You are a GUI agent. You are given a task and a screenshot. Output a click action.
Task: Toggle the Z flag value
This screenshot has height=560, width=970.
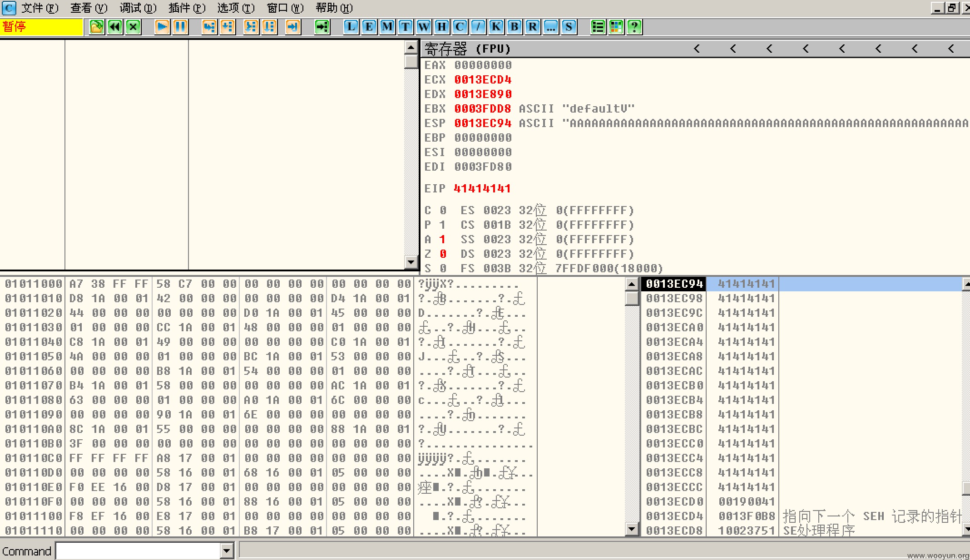pyautogui.click(x=443, y=254)
